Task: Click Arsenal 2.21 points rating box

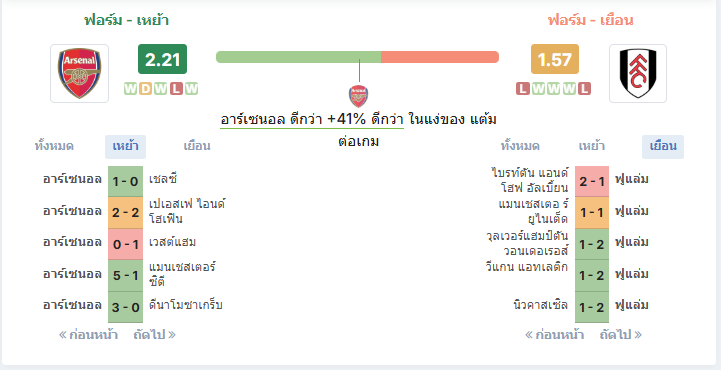Action: tap(162, 59)
